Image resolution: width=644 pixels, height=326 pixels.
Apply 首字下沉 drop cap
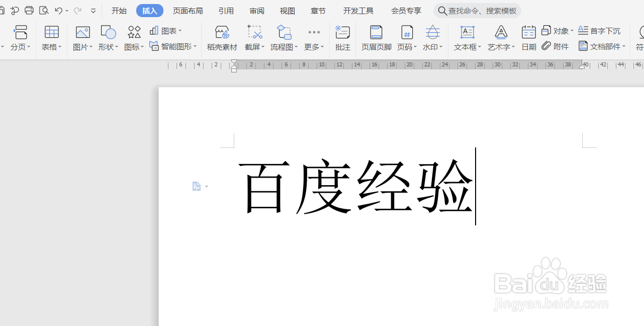point(599,31)
